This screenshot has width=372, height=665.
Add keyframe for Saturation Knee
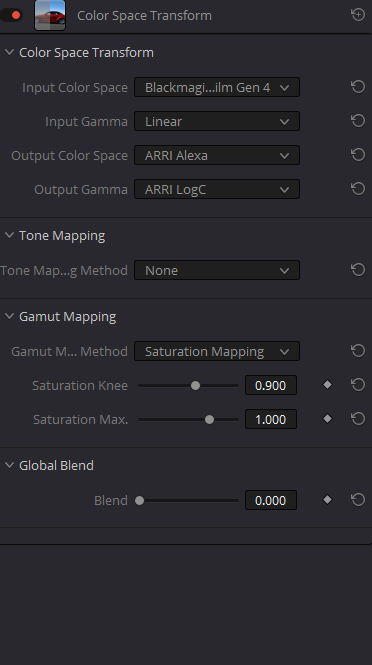(327, 385)
